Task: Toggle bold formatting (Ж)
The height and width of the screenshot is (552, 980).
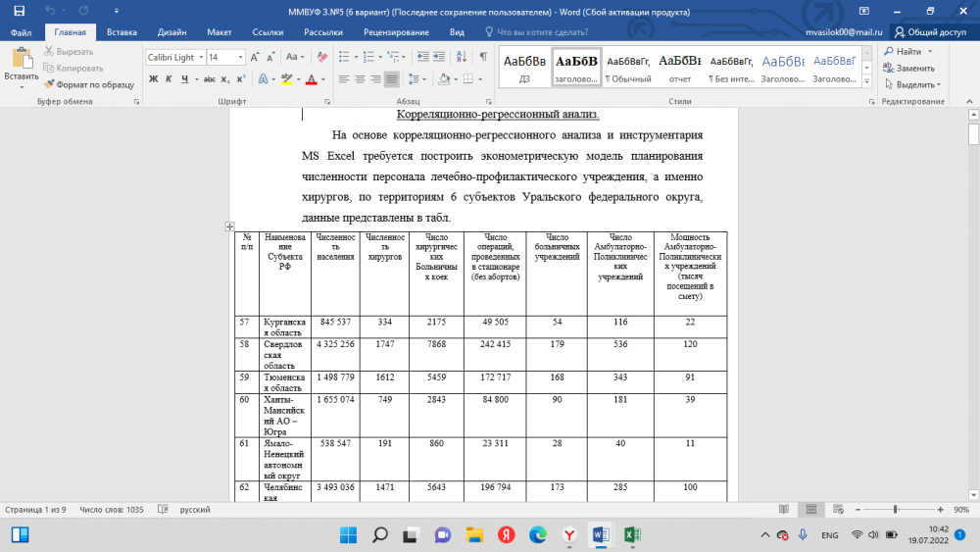Action: pyautogui.click(x=154, y=79)
